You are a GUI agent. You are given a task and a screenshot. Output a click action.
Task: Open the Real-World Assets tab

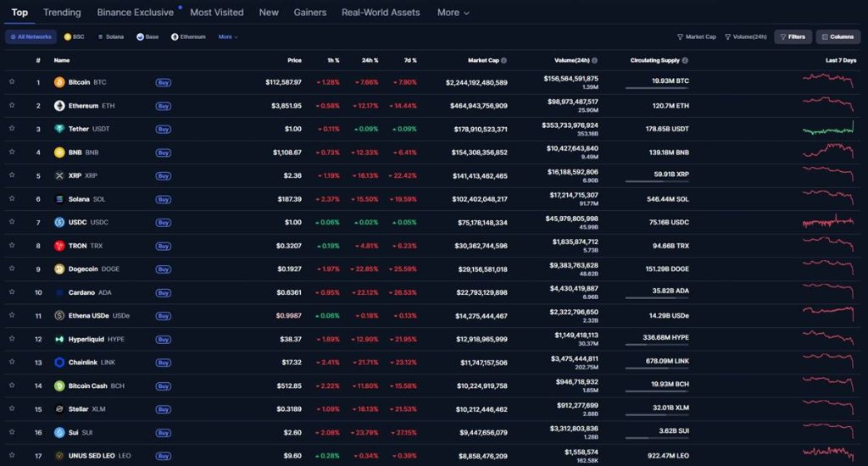(381, 12)
